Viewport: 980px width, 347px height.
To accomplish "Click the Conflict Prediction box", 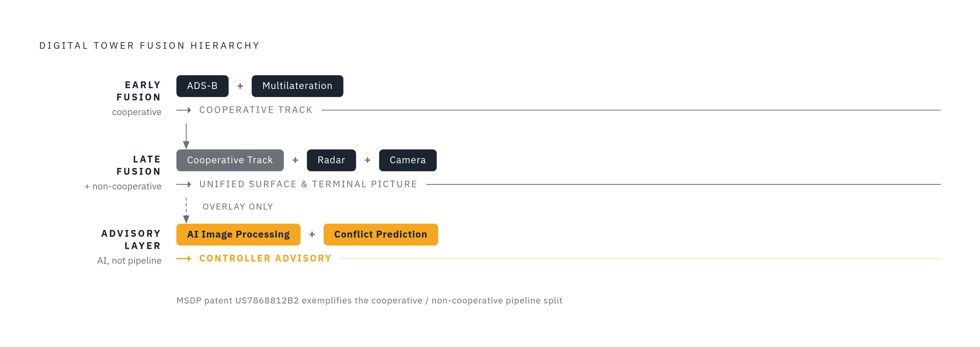I will pos(381,234).
